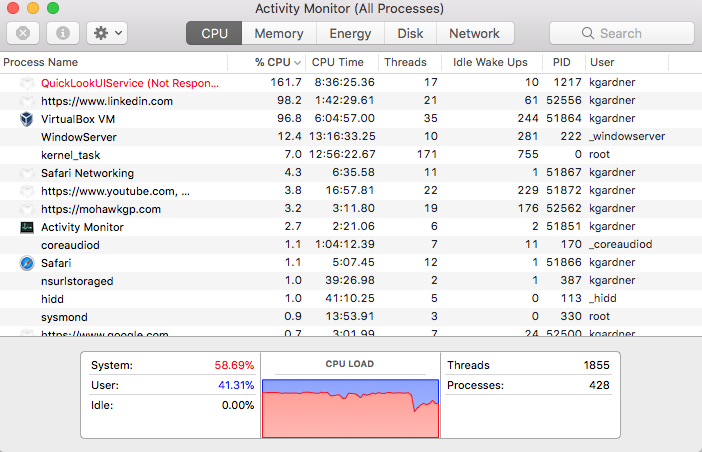Sort by Process Name column header
Image resolution: width=702 pixels, height=452 pixels.
[x=114, y=62]
